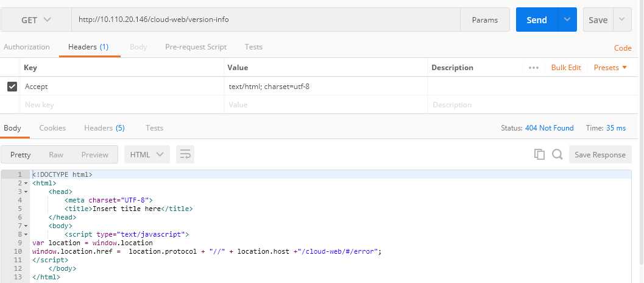Open the Send options arrow
644x283 pixels.
pos(567,20)
